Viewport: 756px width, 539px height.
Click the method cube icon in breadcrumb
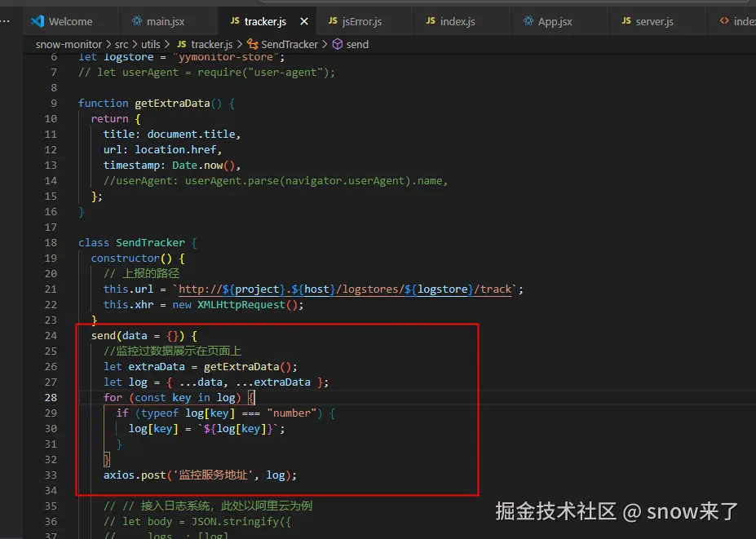[338, 44]
